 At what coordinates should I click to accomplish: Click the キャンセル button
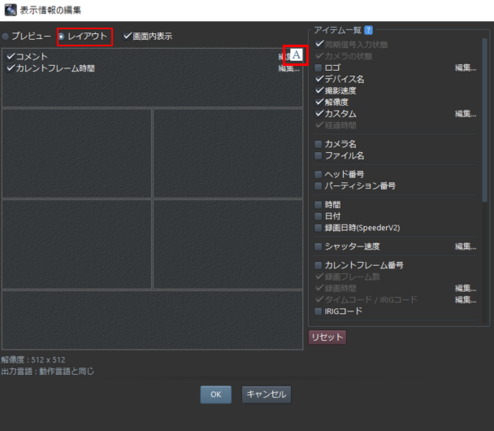(x=266, y=395)
